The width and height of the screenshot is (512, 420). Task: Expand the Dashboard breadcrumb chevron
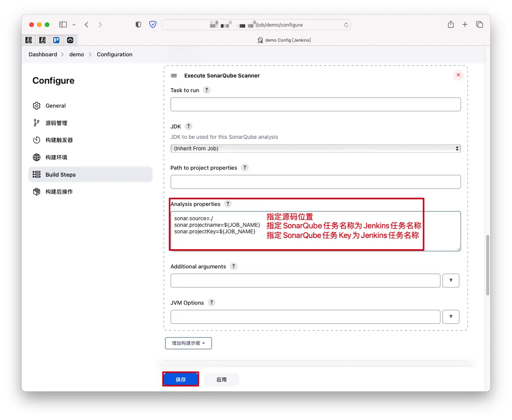click(x=62, y=54)
